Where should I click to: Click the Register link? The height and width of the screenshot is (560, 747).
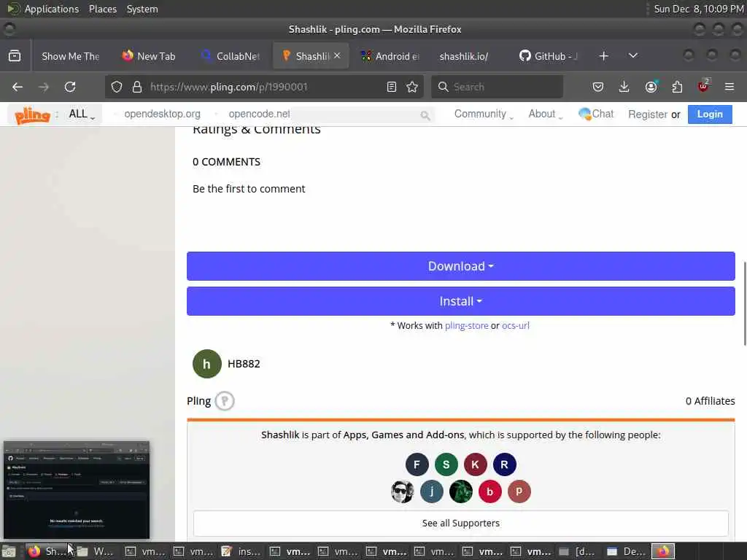click(648, 114)
